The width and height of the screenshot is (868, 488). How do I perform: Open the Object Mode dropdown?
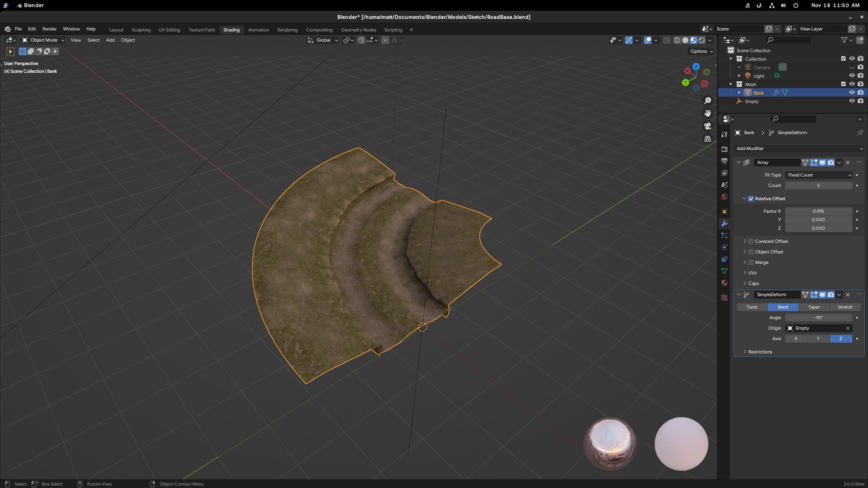43,40
